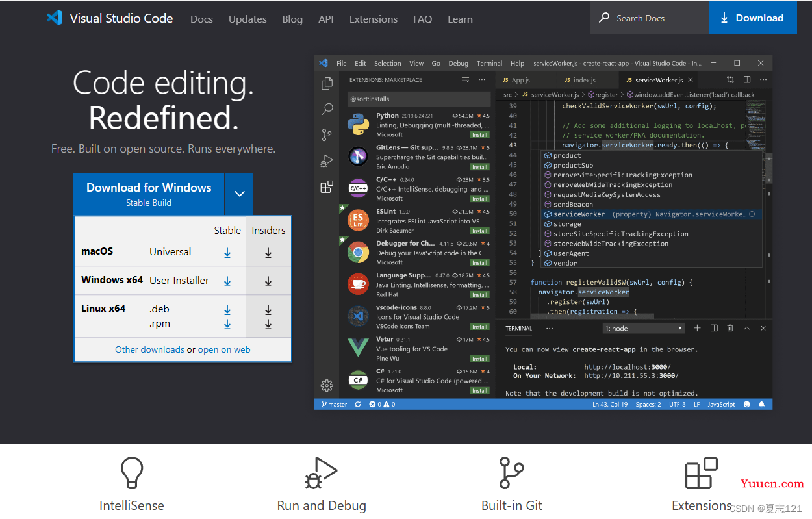
Task: Select serviceWorker suggestion in autocomplete list
Action: click(x=651, y=214)
